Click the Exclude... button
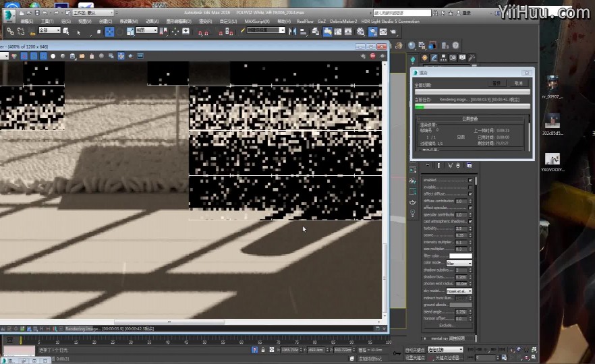 447,326
